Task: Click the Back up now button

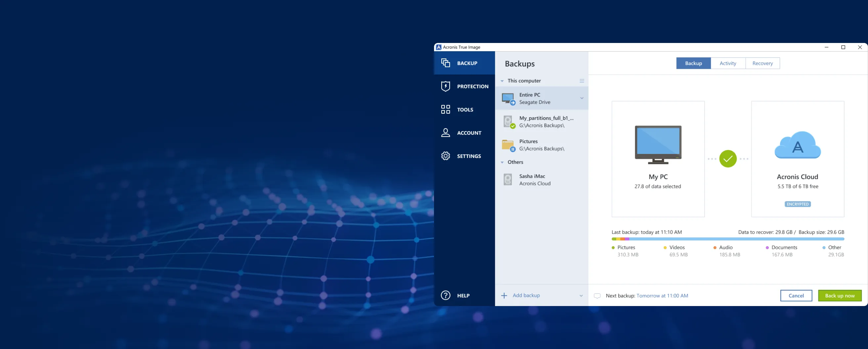Action: pos(839,295)
